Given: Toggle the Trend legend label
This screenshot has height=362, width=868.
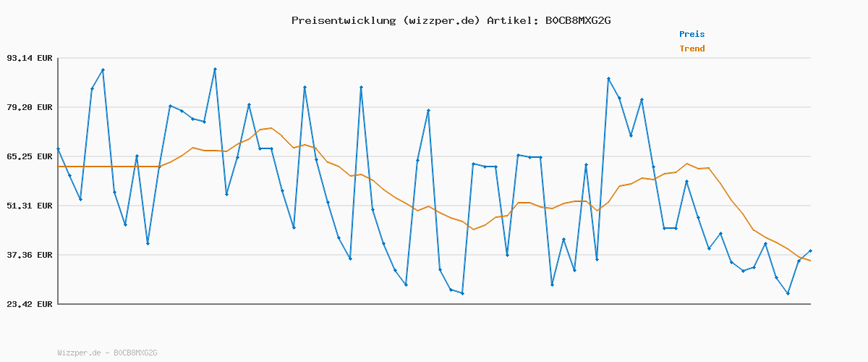Looking at the screenshot, I should click(692, 49).
